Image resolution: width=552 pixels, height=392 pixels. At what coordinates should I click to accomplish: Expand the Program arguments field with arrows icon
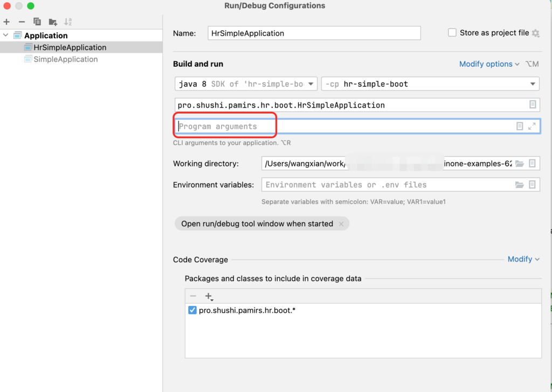[x=532, y=126]
